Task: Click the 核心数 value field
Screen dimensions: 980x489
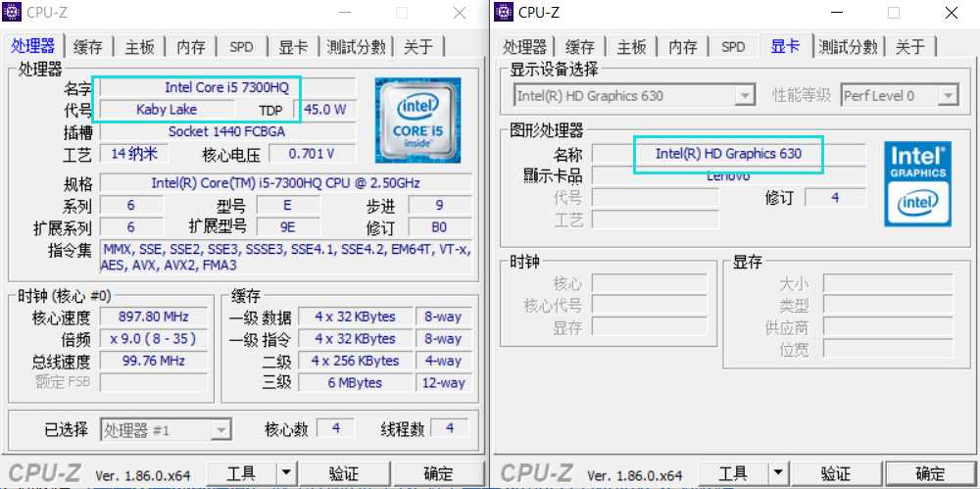Action: click(335, 429)
